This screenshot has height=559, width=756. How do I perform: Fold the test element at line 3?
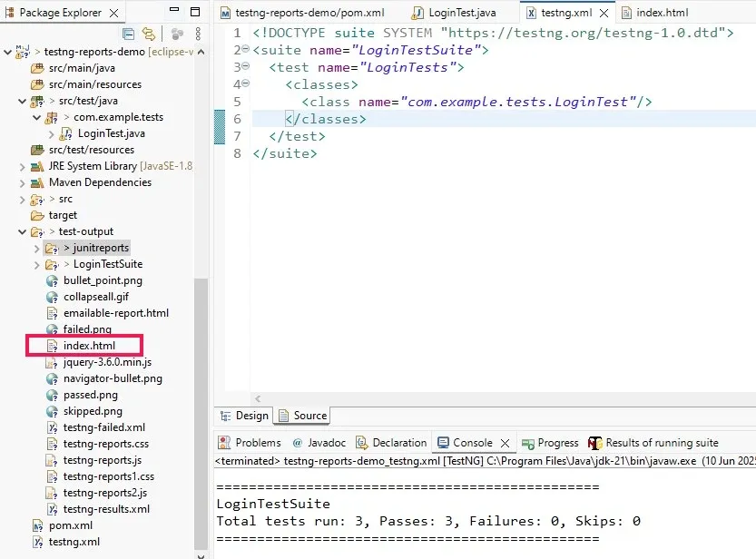(245, 66)
